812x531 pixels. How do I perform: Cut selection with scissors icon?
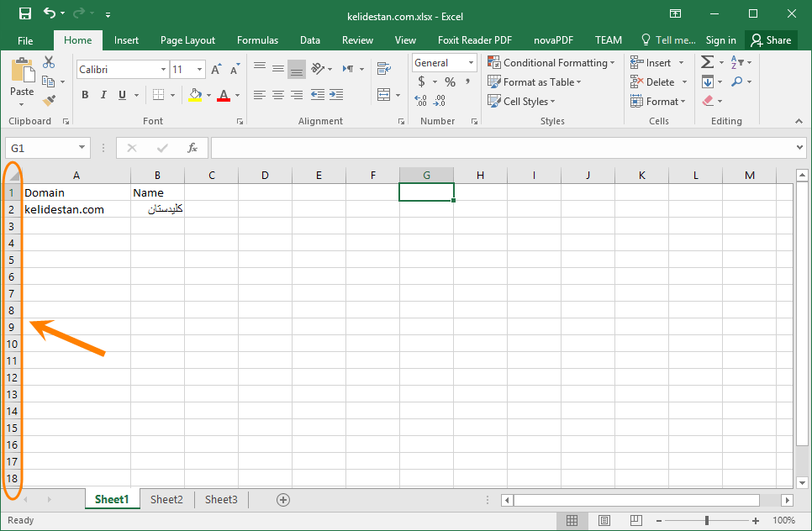(49, 62)
